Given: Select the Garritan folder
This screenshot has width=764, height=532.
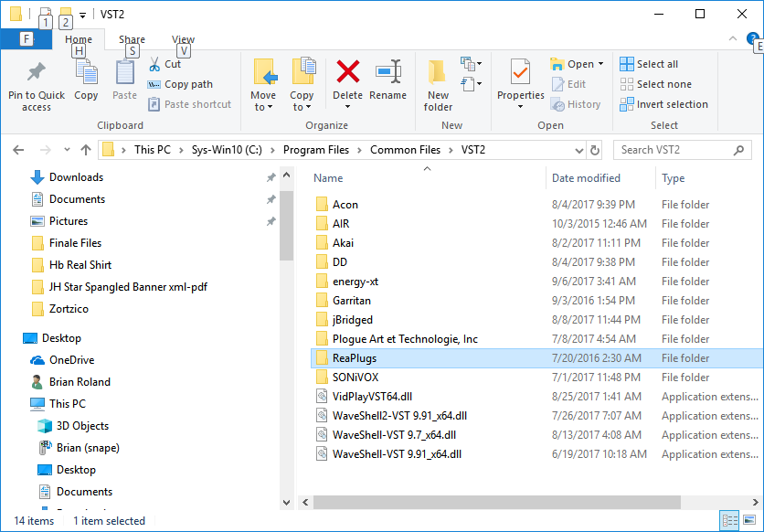Looking at the screenshot, I should point(351,301).
